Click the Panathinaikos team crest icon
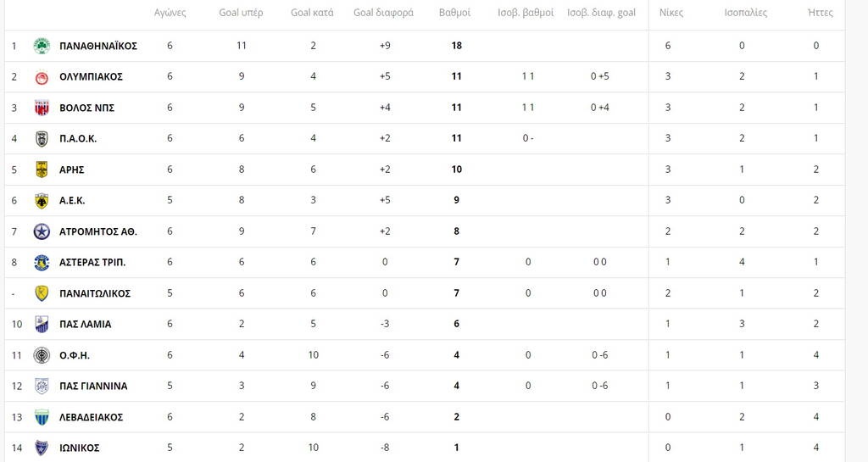The height and width of the screenshot is (462, 868). [x=42, y=46]
